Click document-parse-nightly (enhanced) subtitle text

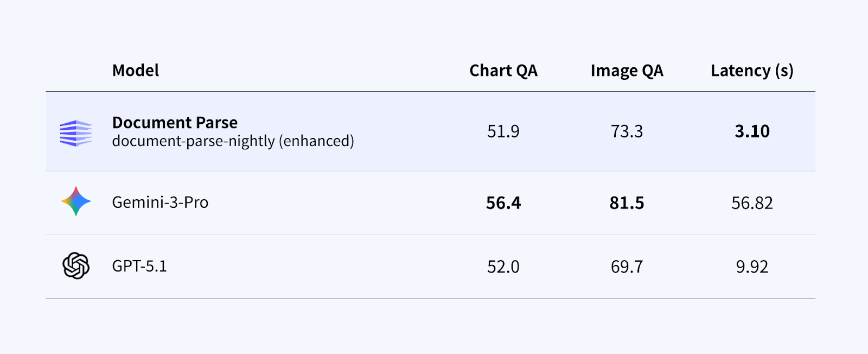point(233,141)
